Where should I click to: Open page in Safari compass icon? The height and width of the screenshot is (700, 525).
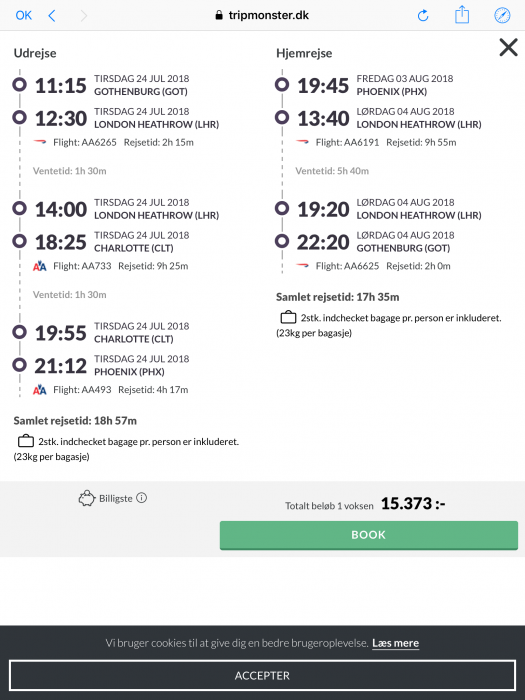[x=502, y=16]
